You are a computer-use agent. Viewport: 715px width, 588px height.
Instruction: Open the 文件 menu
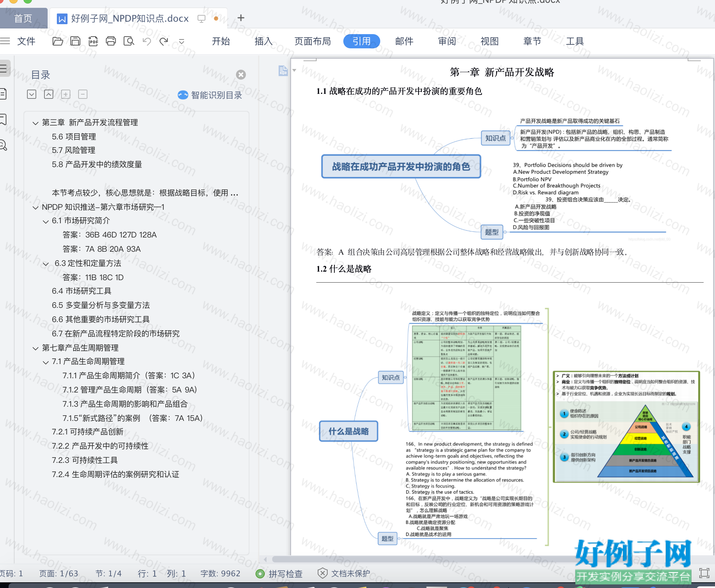pos(26,41)
